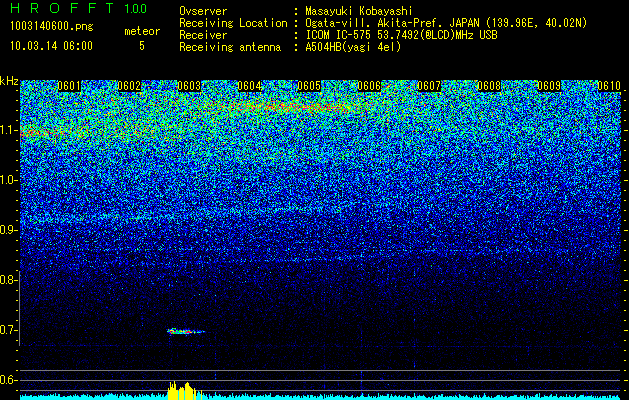Click the 0602 time marker

[x=129, y=86]
